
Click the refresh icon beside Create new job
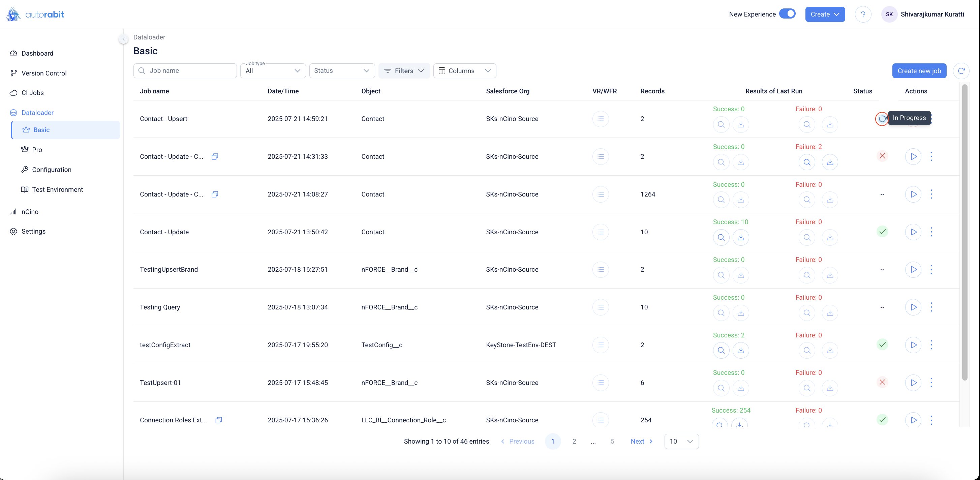[x=961, y=71]
